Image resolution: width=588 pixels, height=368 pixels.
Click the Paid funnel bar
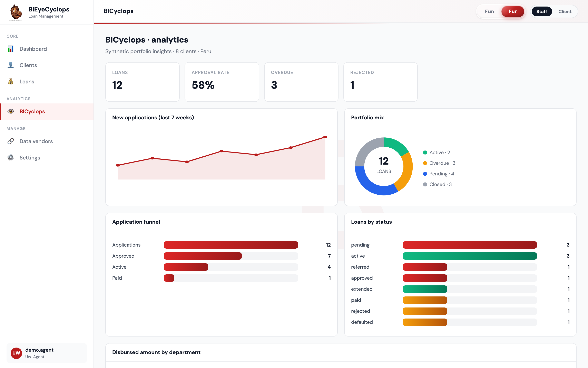(169, 278)
